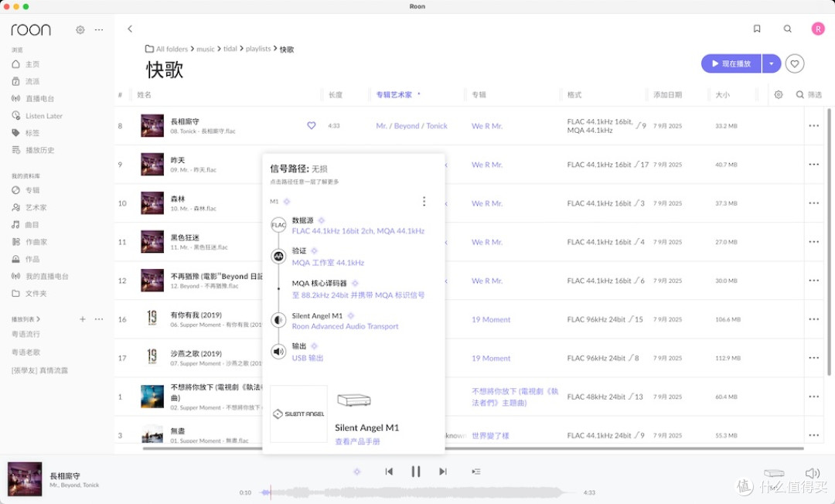Image resolution: width=835 pixels, height=504 pixels.
Task: Toggle the heart favorite on 長相廝守 track
Action: (312, 125)
